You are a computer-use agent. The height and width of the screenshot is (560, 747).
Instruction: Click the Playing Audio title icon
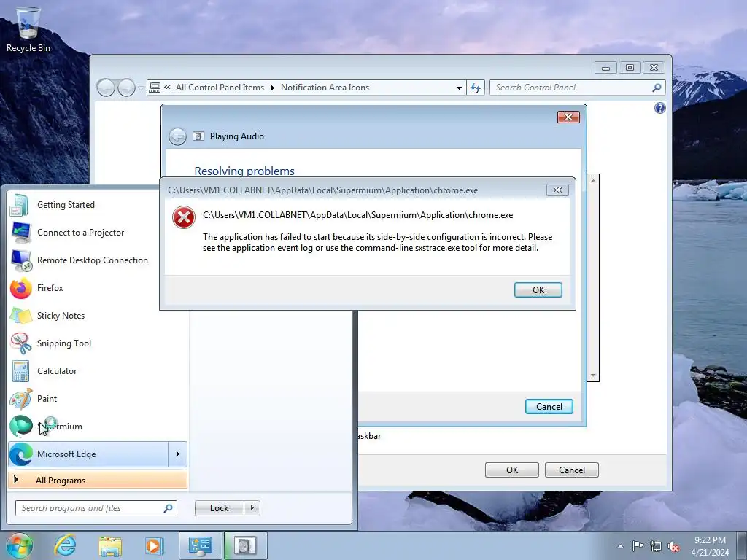[x=198, y=136]
